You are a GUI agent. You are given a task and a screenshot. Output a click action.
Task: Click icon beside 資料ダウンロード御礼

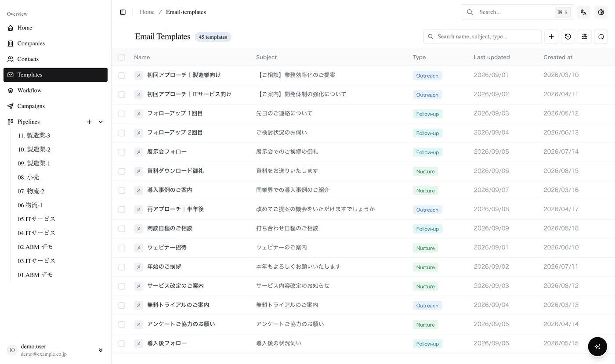point(138,171)
